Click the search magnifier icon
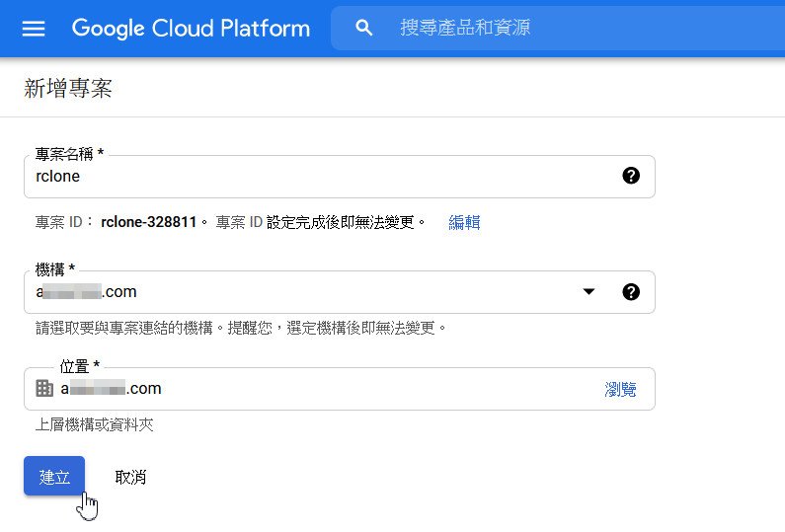 tap(364, 28)
